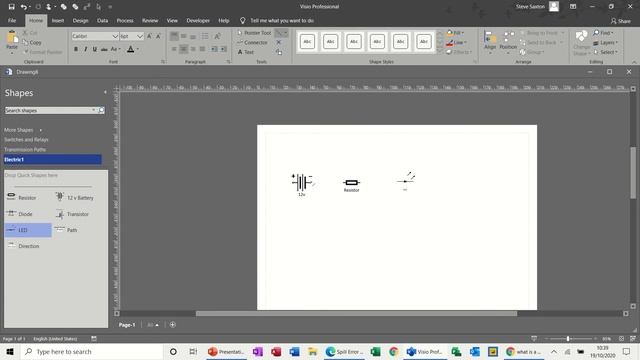Screen dimensions: 640x360
Task: Click the search magnifier in Shapes pane
Action: 101,111
